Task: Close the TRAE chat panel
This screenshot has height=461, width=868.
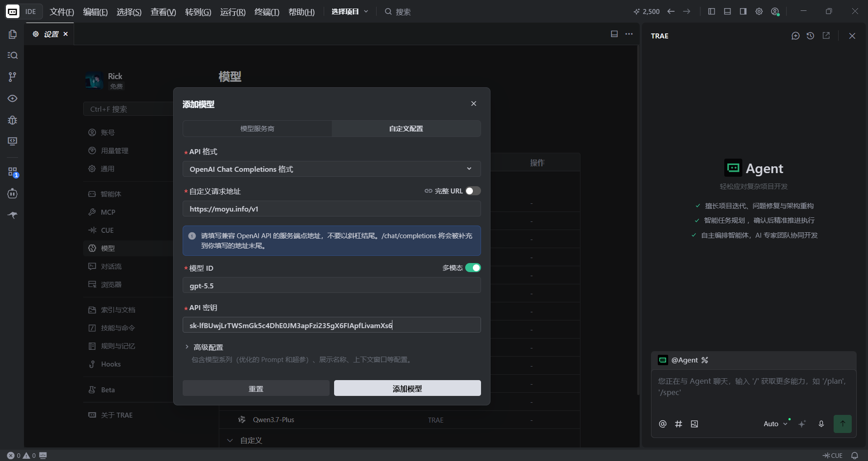Action: click(x=852, y=36)
